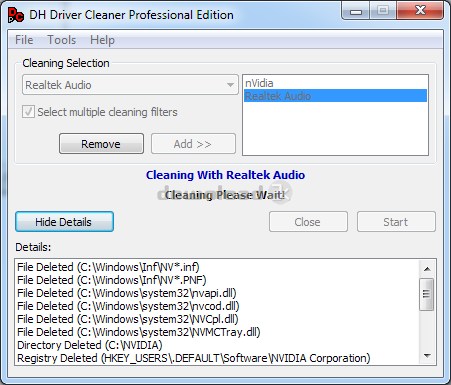Click the DH Driver Cleaner app icon

click(16, 15)
